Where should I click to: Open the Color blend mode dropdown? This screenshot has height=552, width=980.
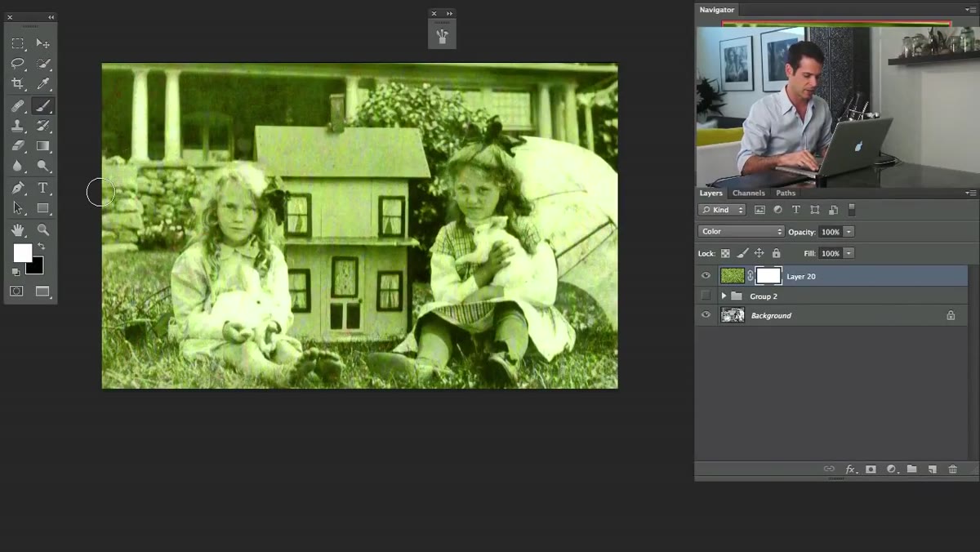(x=741, y=232)
